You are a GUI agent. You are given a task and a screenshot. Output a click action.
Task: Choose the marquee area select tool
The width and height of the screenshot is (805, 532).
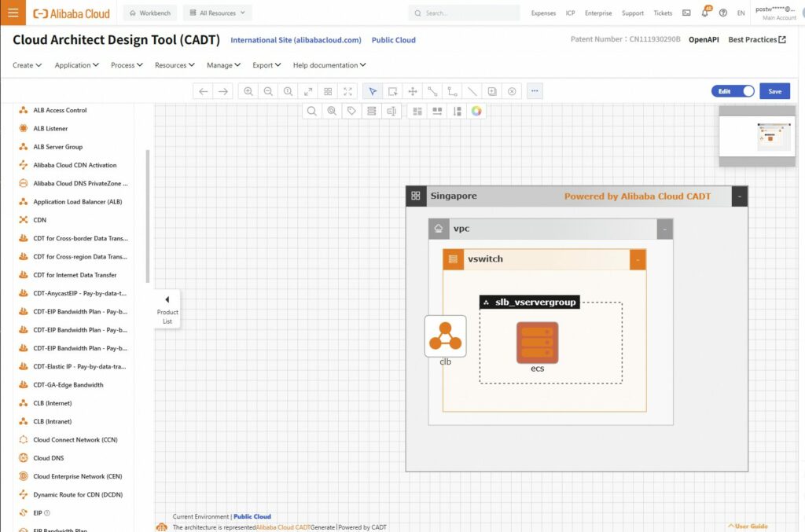[x=393, y=91]
